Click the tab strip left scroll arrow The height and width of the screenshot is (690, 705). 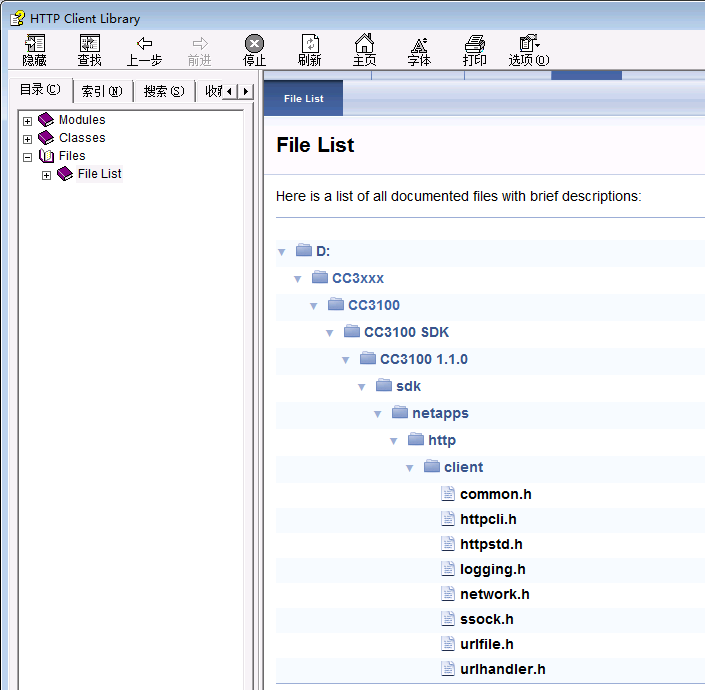click(230, 92)
